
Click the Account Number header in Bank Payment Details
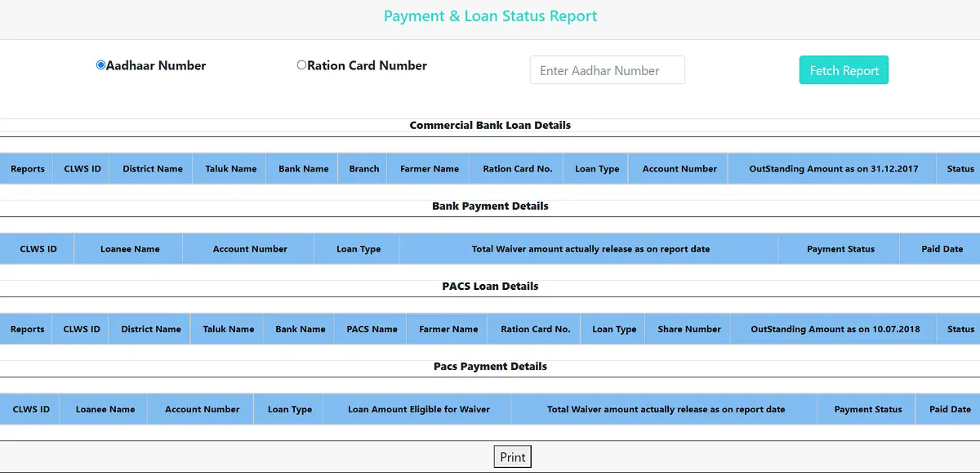point(248,248)
